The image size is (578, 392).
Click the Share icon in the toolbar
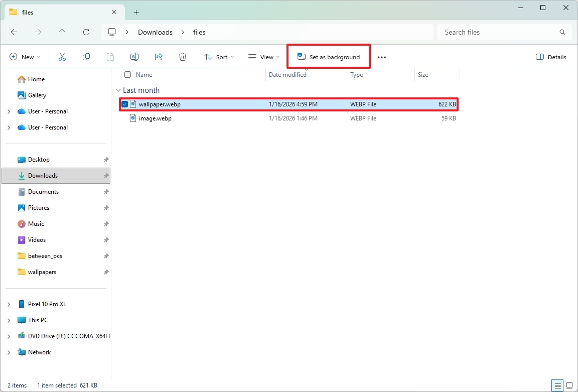[x=158, y=57]
